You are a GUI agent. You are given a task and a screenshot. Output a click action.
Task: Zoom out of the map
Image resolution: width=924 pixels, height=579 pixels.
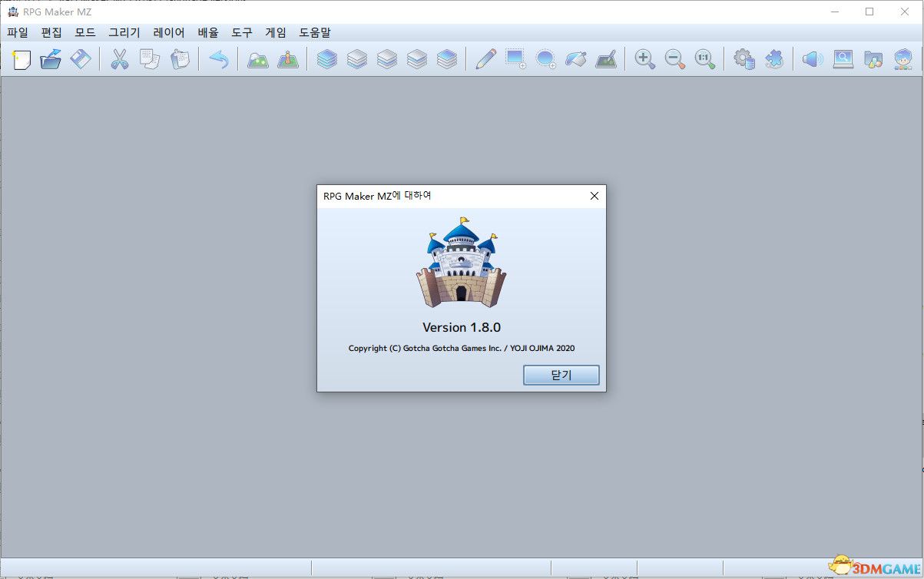pos(674,59)
